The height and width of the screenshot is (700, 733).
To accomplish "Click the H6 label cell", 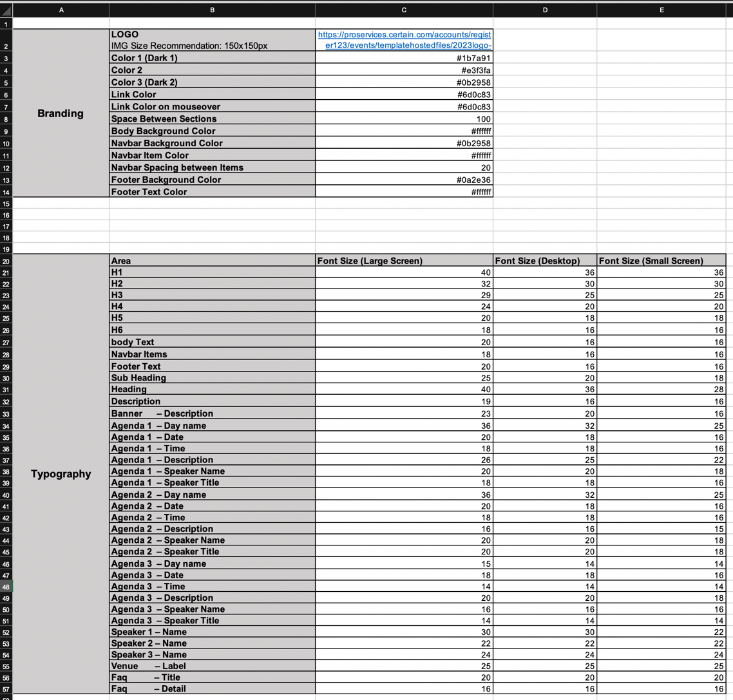I will click(212, 330).
